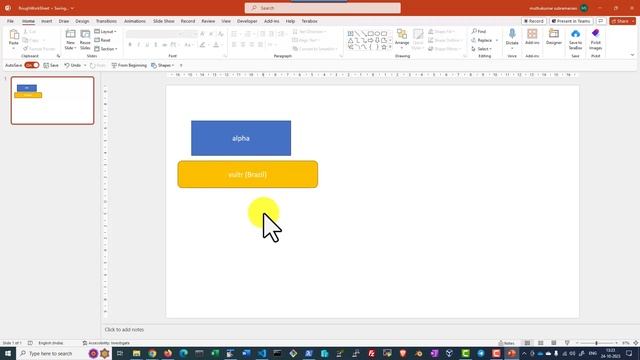Open the Clipboard dialog launcher
Screen dimensions: 640x360
point(58,56)
